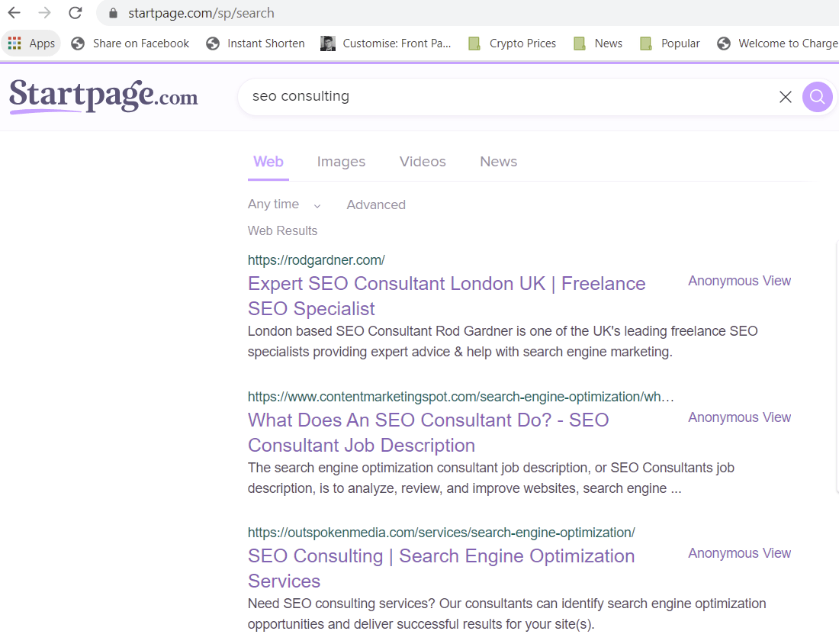The width and height of the screenshot is (839, 644).
Task: Reload the page with the refresh icon
Action: tap(76, 13)
